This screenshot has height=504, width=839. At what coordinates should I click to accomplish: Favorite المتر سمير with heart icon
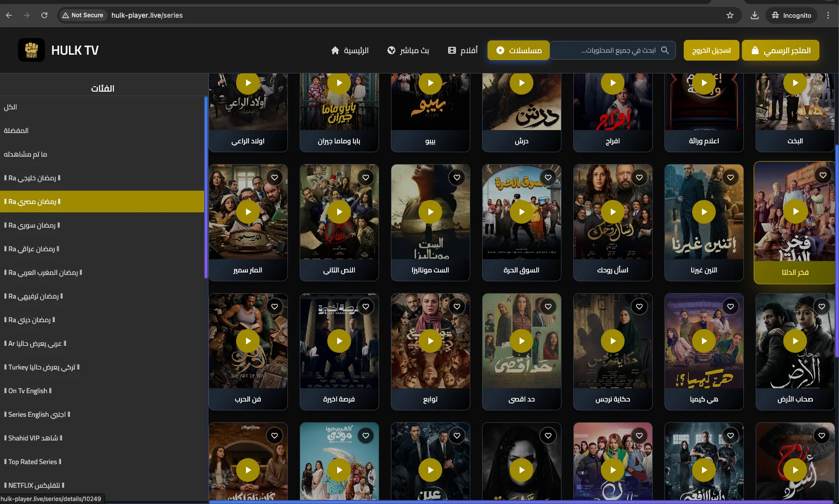tap(275, 177)
